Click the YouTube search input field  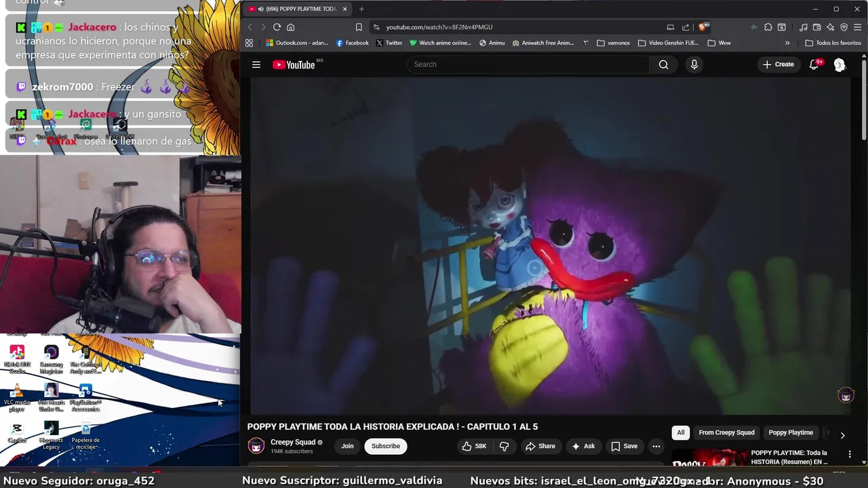click(x=528, y=64)
